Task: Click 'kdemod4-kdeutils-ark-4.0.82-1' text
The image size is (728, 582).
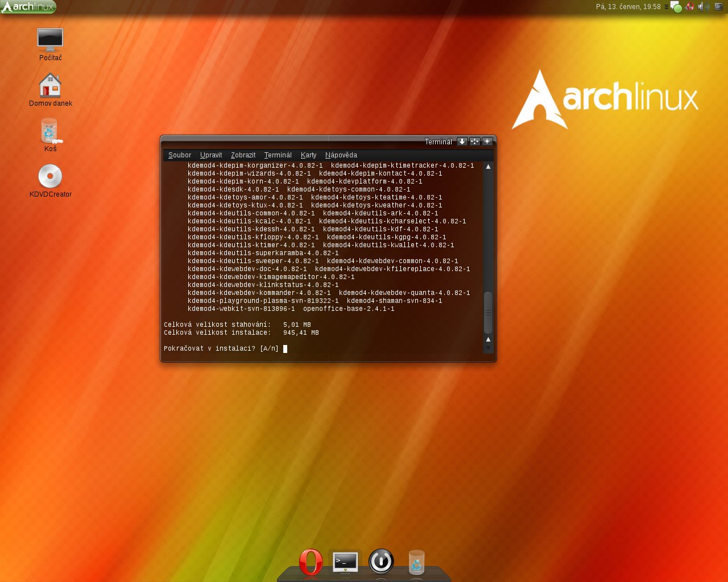Action: click(x=380, y=214)
